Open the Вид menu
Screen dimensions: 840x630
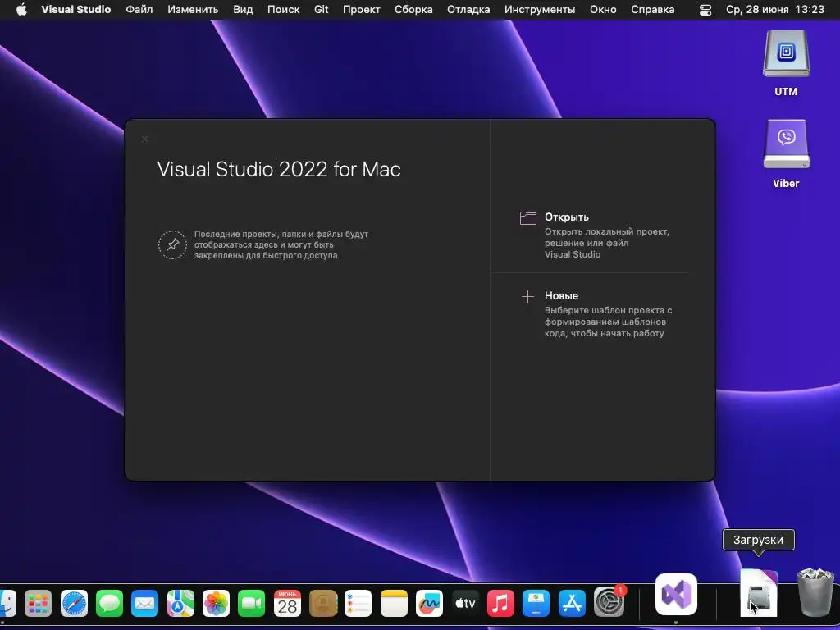(x=243, y=9)
